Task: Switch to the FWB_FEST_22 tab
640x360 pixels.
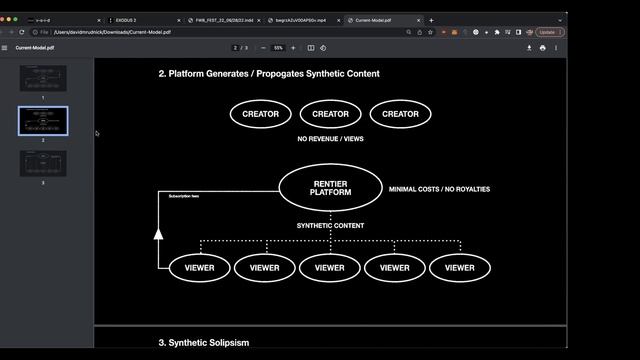Action: [224, 20]
